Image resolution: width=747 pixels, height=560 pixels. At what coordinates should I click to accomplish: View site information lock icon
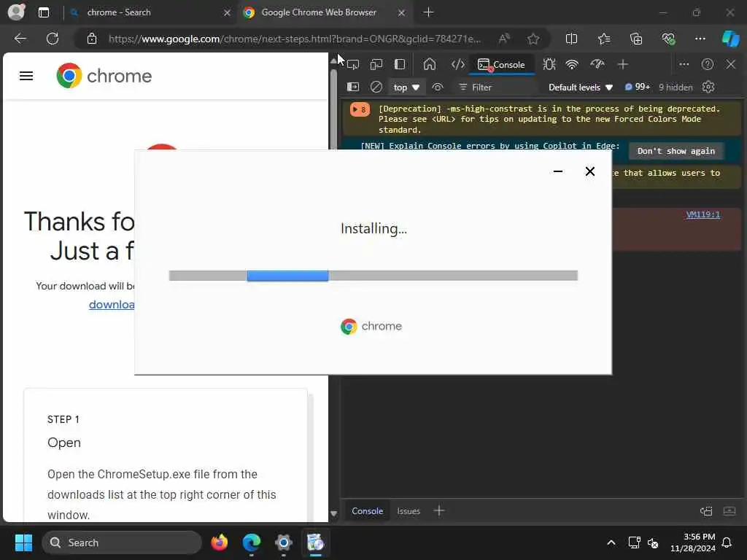coord(92,39)
